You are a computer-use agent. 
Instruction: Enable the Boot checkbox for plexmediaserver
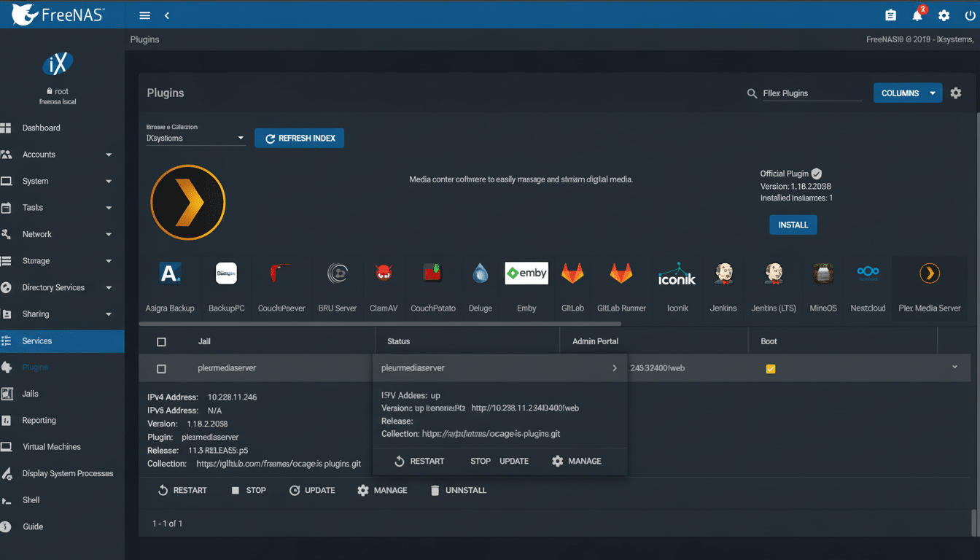(771, 368)
